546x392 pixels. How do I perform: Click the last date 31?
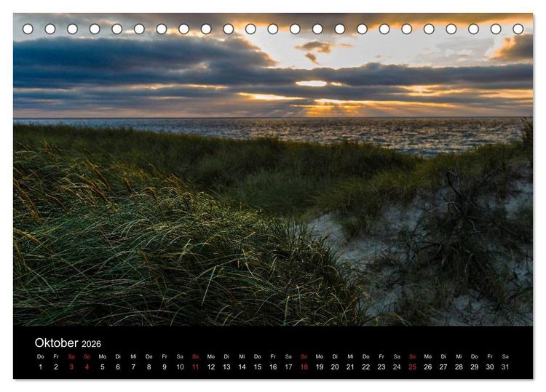point(505,367)
